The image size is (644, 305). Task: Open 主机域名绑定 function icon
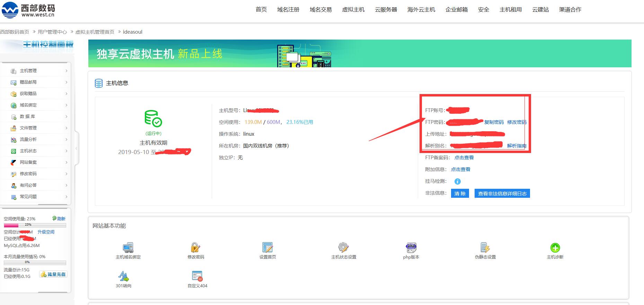pyautogui.click(x=128, y=247)
